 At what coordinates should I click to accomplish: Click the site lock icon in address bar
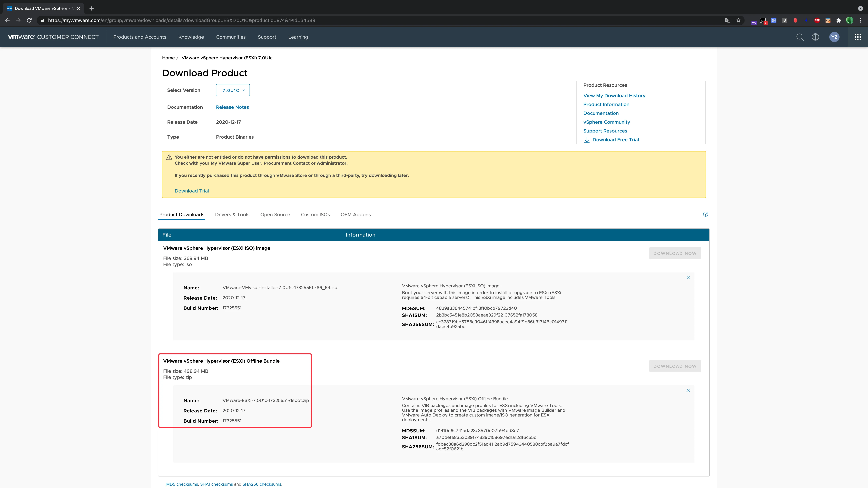point(42,21)
